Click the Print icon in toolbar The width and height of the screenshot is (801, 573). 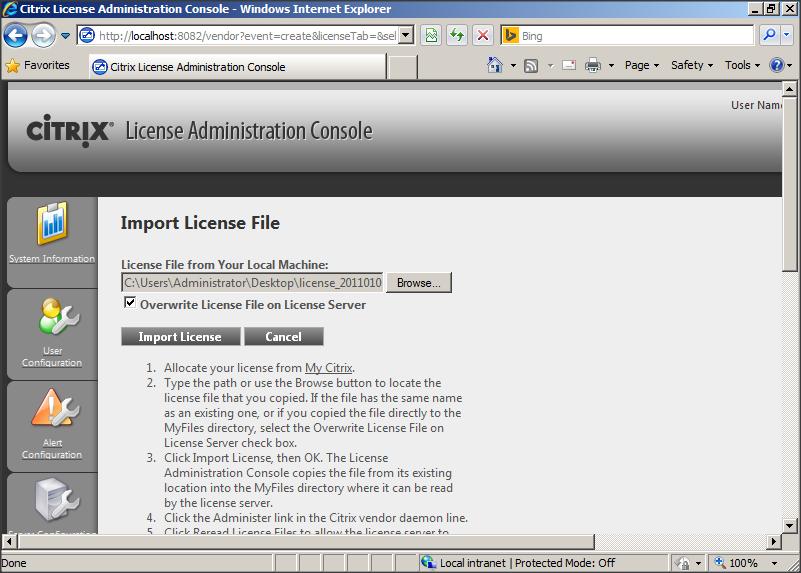(x=592, y=66)
